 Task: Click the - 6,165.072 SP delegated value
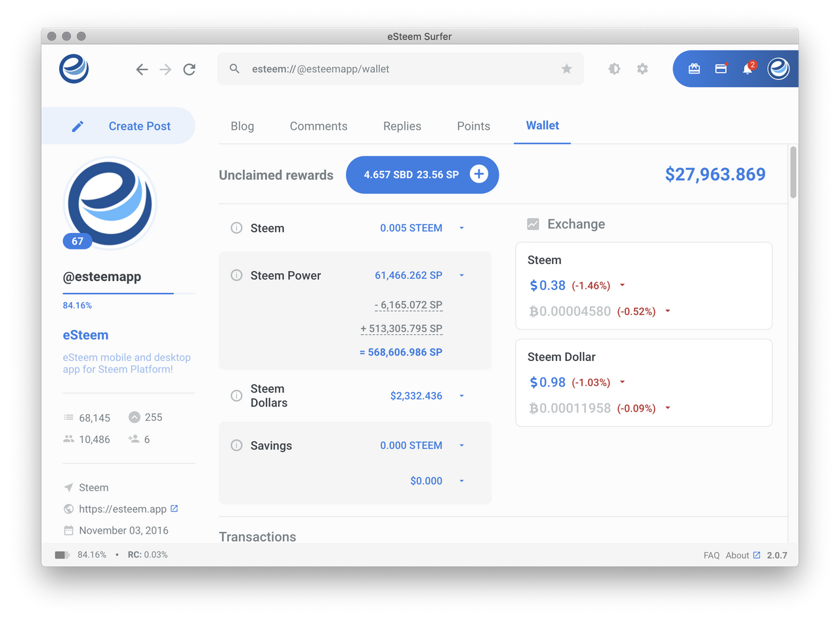(x=408, y=305)
